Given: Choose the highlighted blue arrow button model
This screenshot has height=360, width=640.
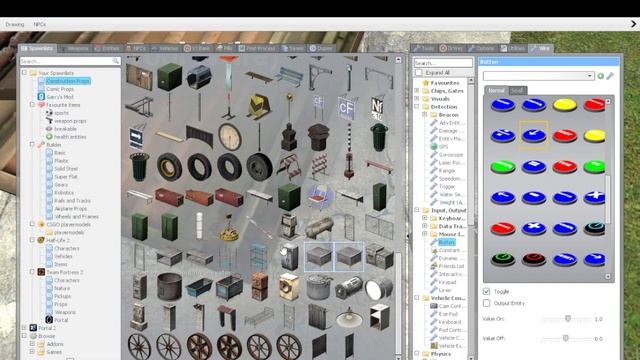Looking at the screenshot, I should (533, 135).
